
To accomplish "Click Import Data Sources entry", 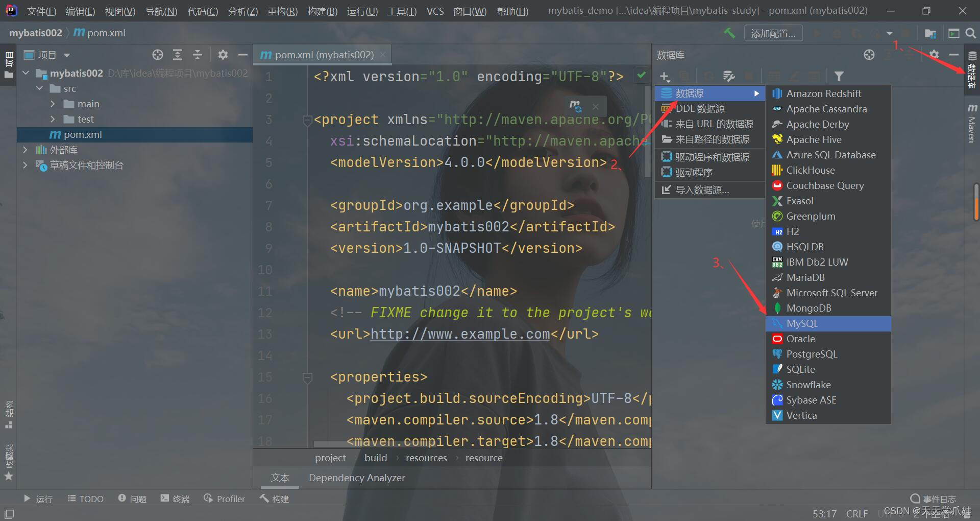I will 710,190.
